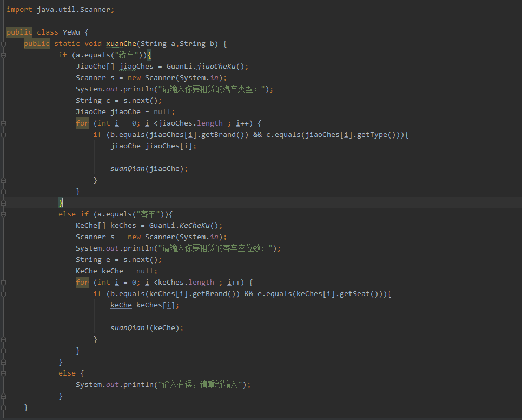Click the statement String e = s.next();

pos(119,260)
